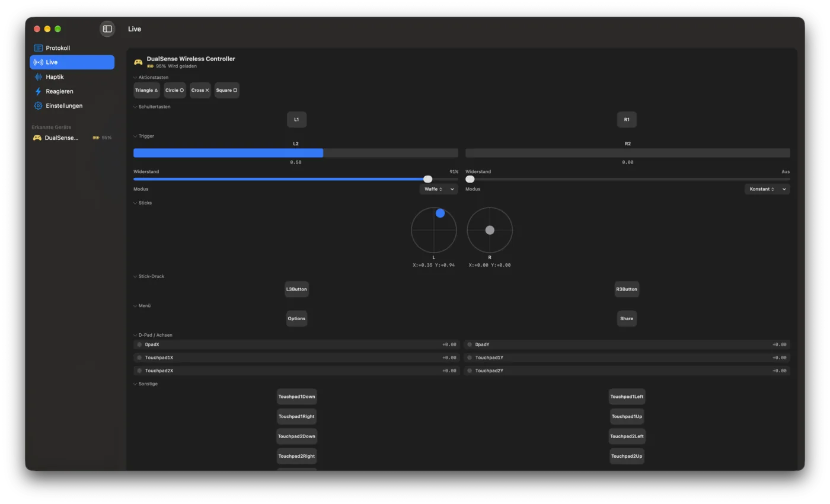Click the DualSense Wireless Controller title

coord(191,59)
